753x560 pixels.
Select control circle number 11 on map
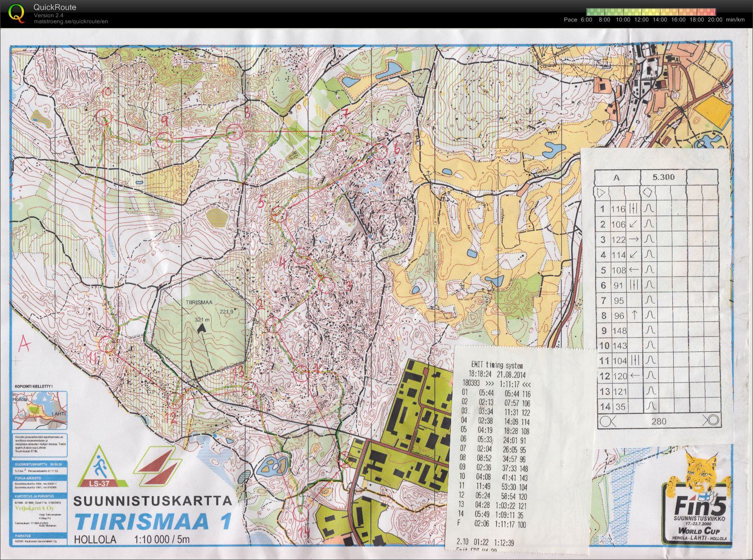click(107, 344)
